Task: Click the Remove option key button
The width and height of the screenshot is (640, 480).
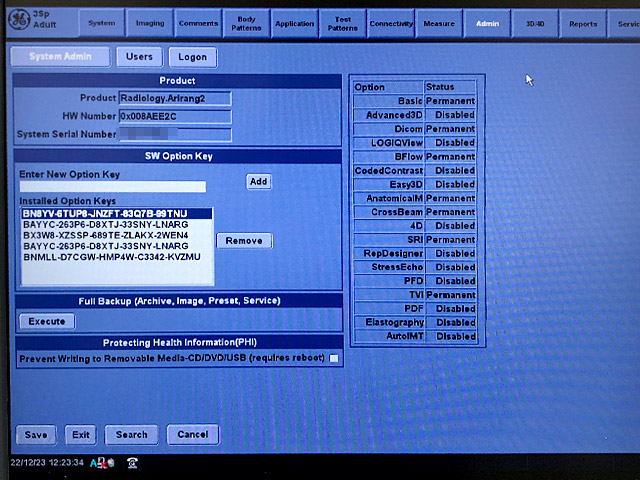Action: click(244, 241)
